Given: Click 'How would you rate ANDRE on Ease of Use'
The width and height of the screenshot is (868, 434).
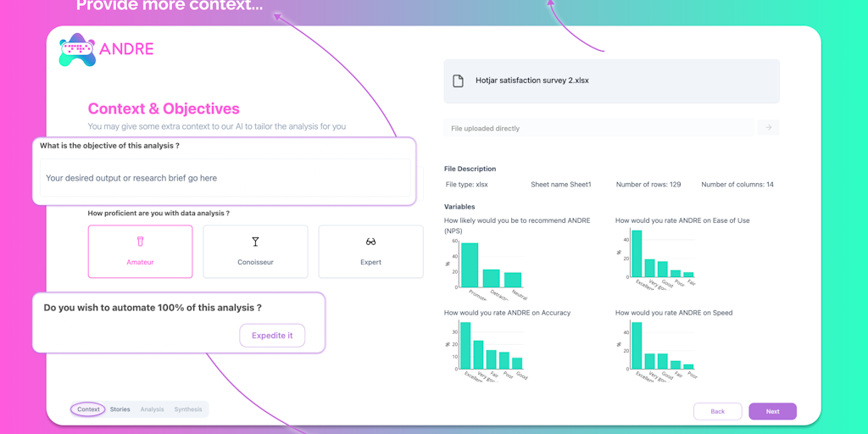Looking at the screenshot, I should (682, 220).
